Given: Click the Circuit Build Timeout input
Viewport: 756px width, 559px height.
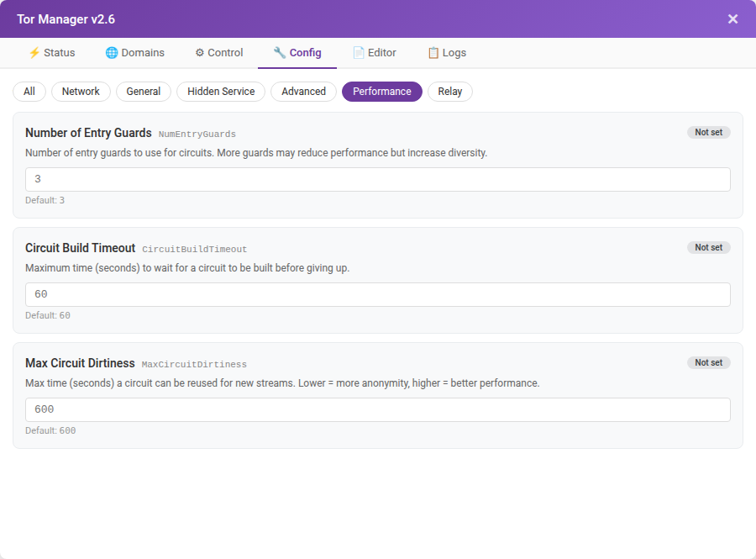Looking at the screenshot, I should (377, 295).
